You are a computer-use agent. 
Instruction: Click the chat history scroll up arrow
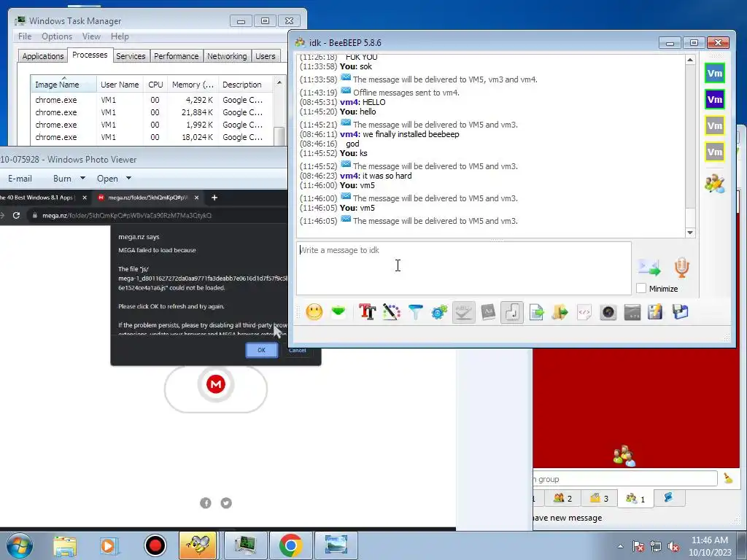(690, 60)
